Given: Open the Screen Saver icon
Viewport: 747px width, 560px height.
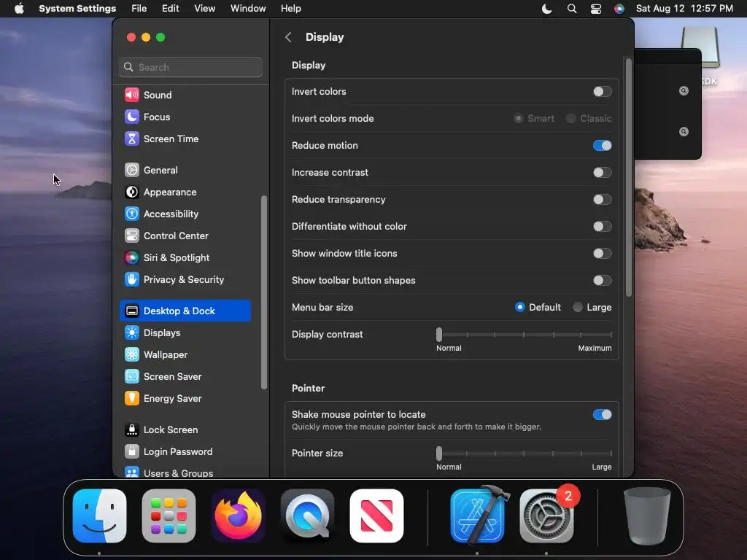Looking at the screenshot, I should click(131, 377).
